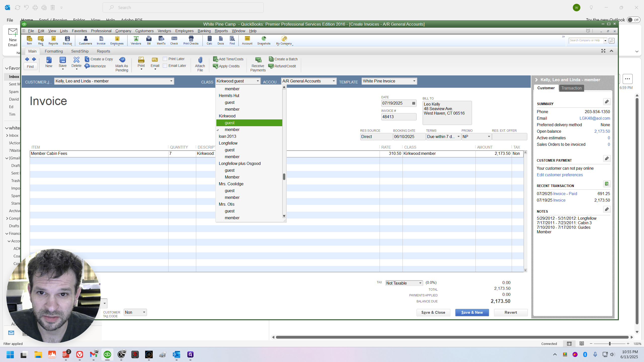Click Edit customer preferences link
This screenshot has width=644, height=362.
pyautogui.click(x=560, y=175)
